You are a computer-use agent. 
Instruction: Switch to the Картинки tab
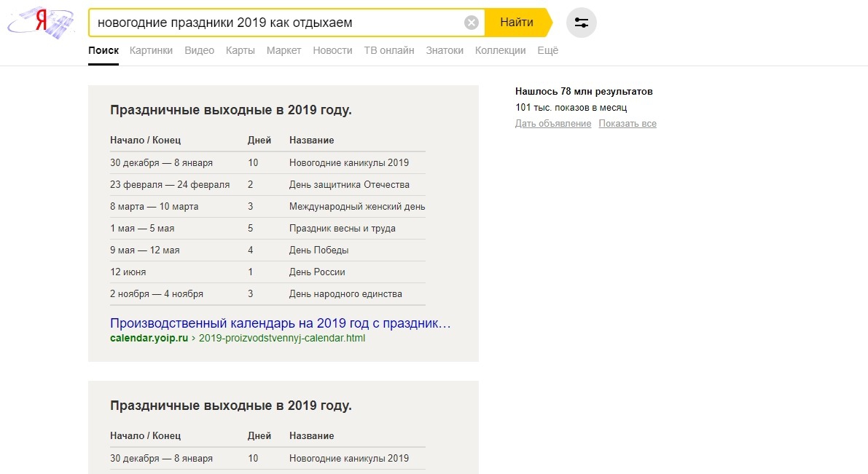[x=151, y=50]
